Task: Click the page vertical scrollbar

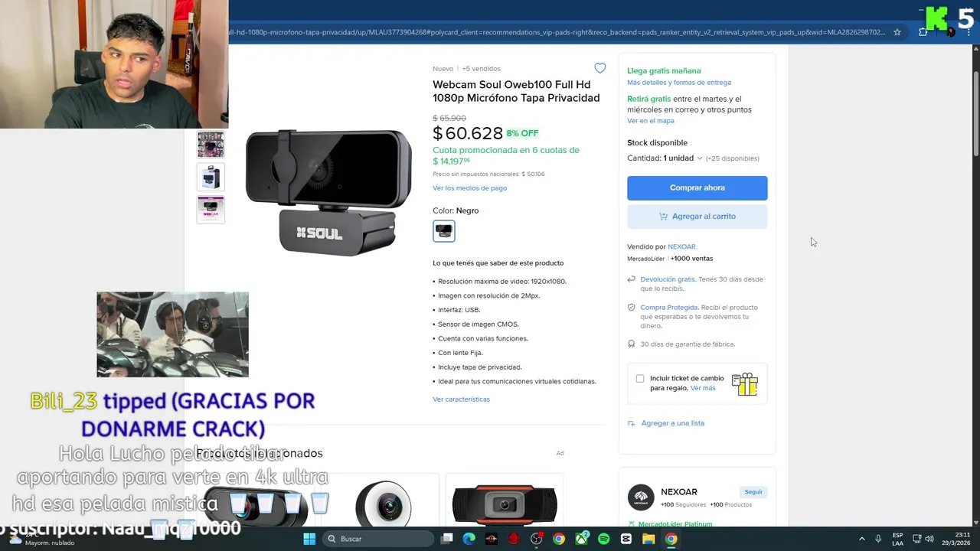Action: 976,115
